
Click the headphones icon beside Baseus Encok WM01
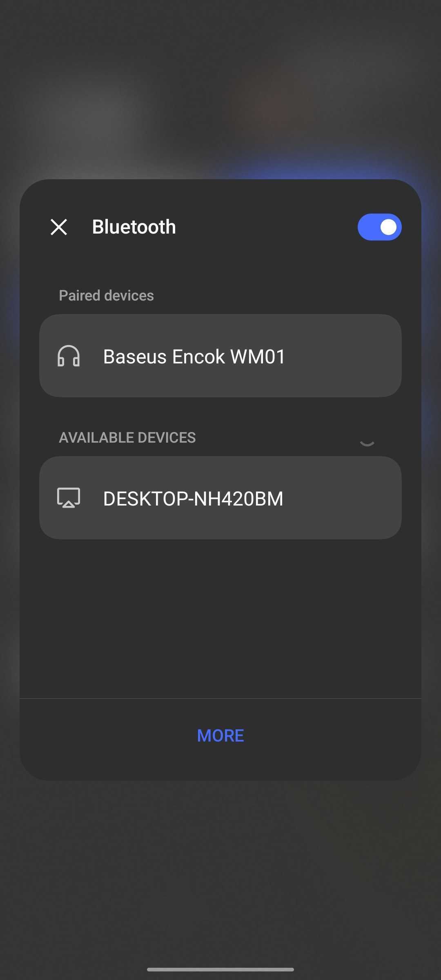point(69,356)
